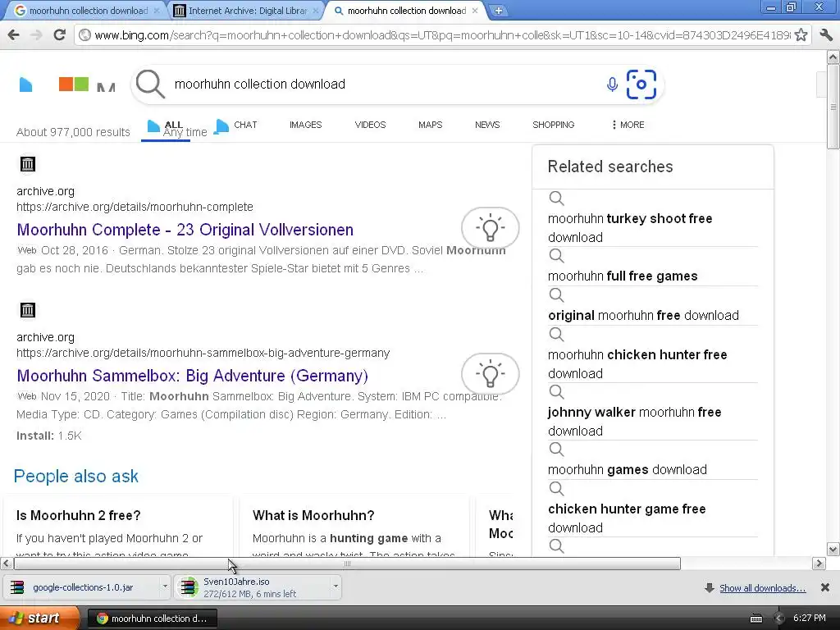Select the SHOPPING search tab
The width and height of the screenshot is (840, 630).
554,125
